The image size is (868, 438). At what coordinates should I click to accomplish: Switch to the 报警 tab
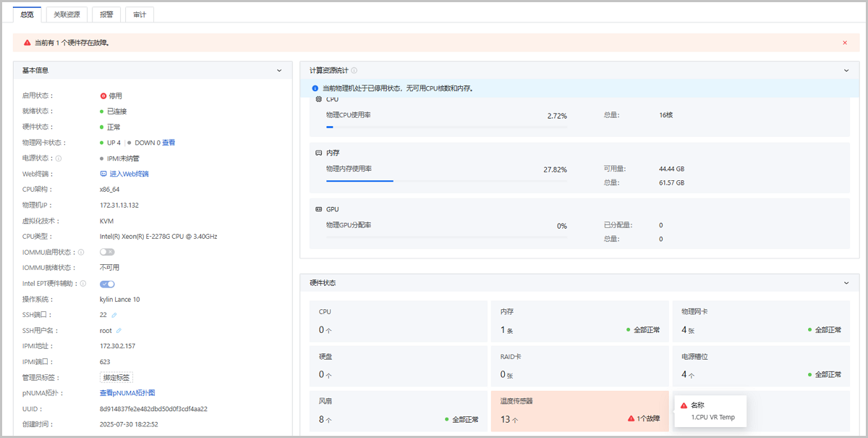[106, 14]
